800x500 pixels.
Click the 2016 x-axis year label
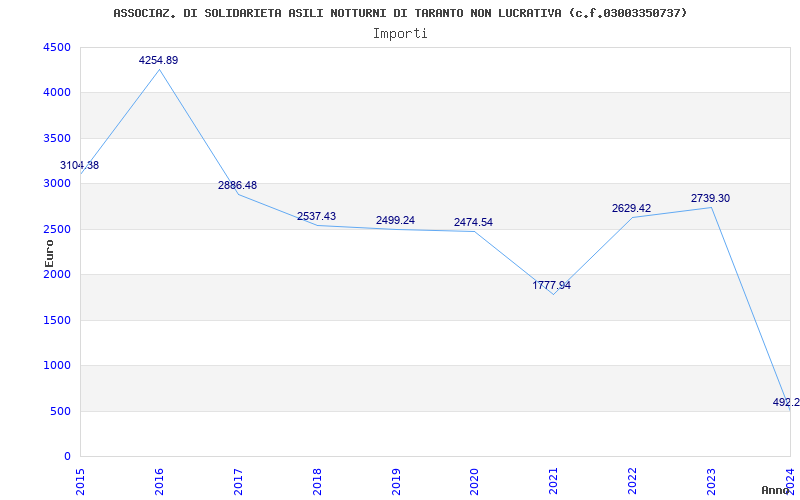click(x=159, y=482)
